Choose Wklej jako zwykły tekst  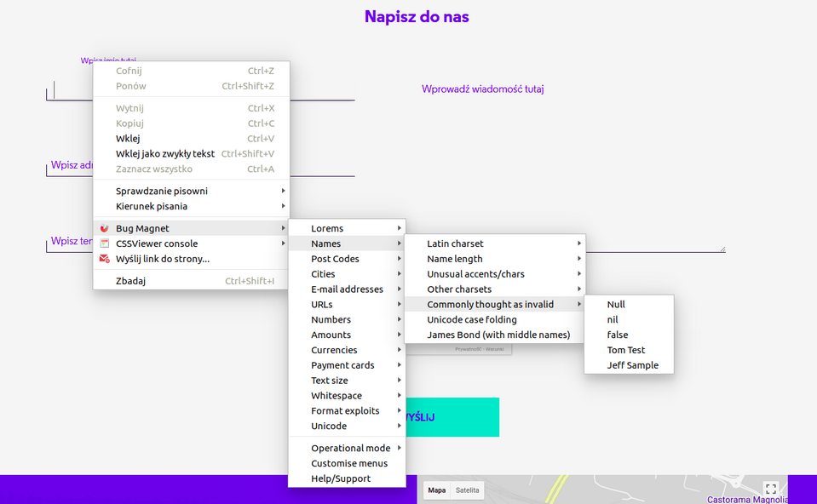click(x=191, y=153)
